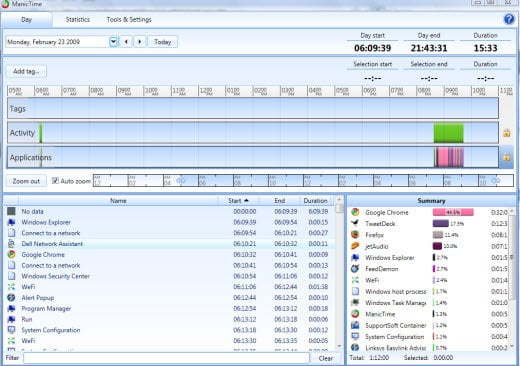Click the Firefox icon in Summary

click(x=355, y=235)
